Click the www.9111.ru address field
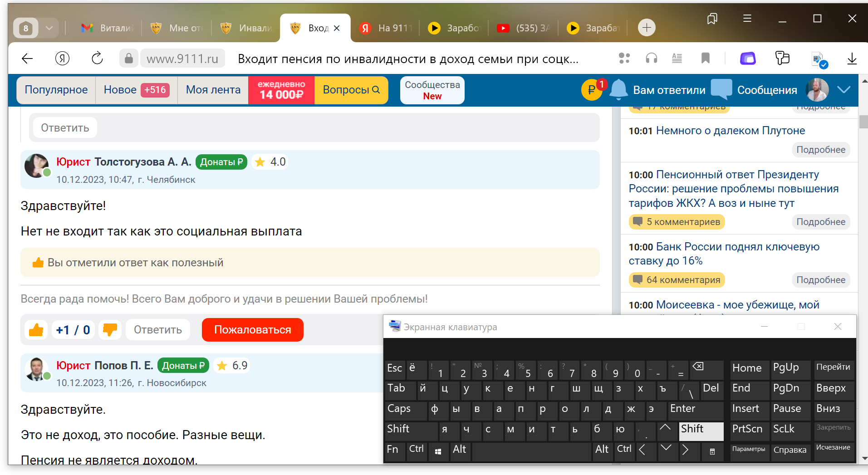The height and width of the screenshot is (475, 868). click(182, 59)
